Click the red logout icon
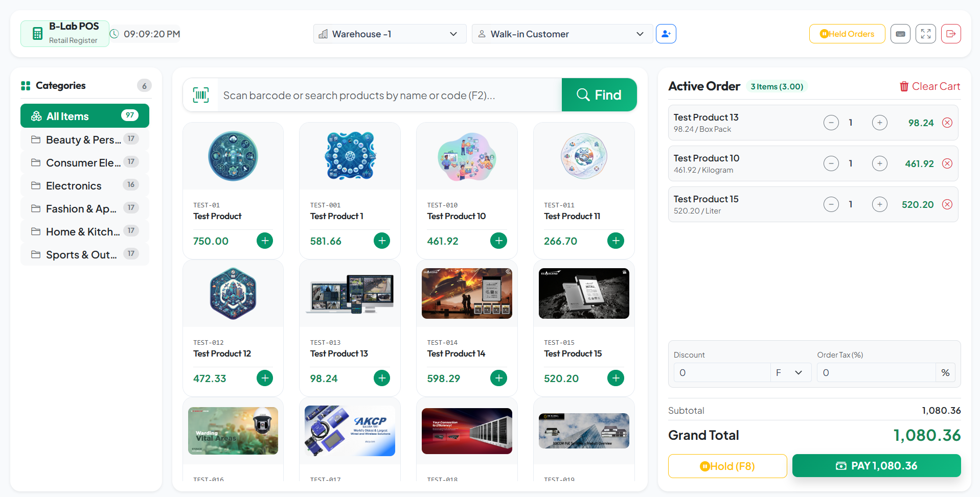Viewport: 980px width, 497px height. [x=951, y=34]
